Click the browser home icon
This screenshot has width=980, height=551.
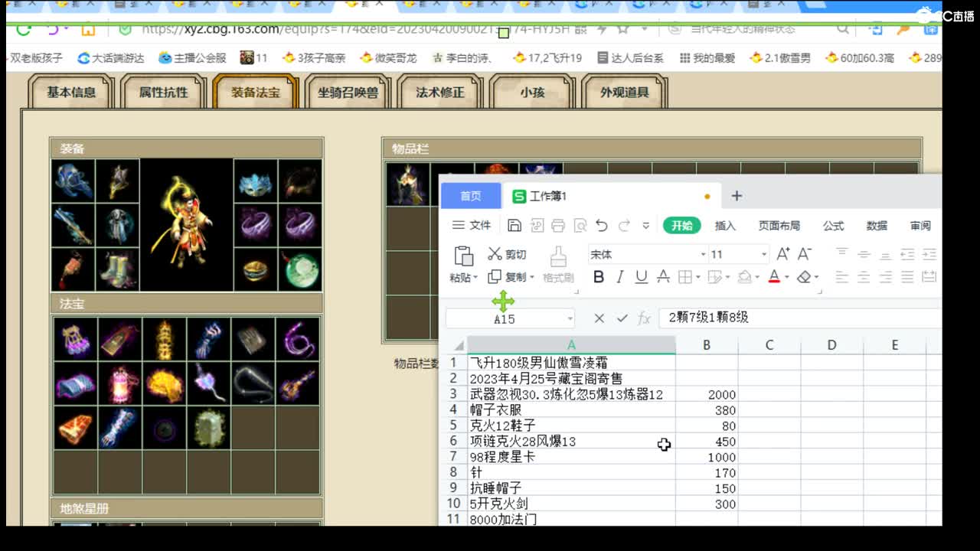88,30
